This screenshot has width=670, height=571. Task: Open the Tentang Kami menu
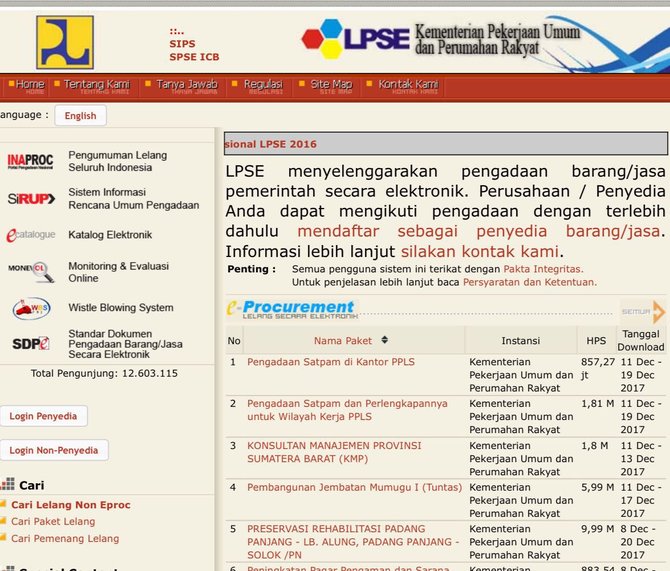click(x=92, y=85)
